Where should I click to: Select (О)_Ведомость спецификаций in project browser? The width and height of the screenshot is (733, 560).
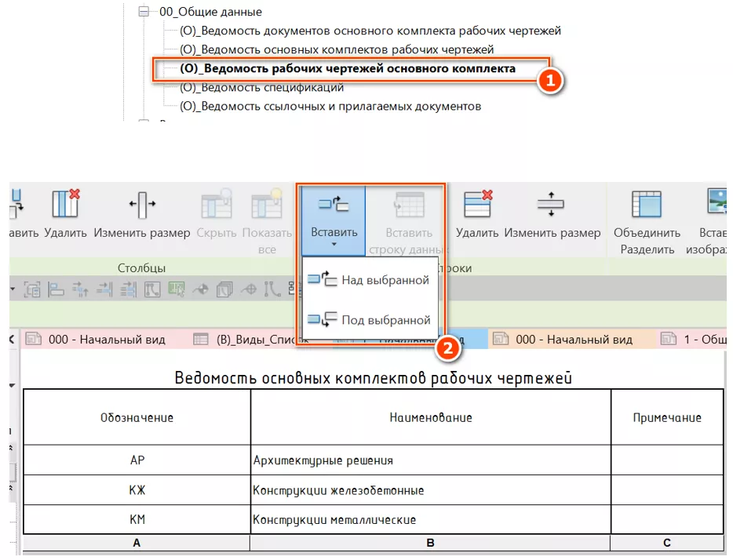coord(262,87)
